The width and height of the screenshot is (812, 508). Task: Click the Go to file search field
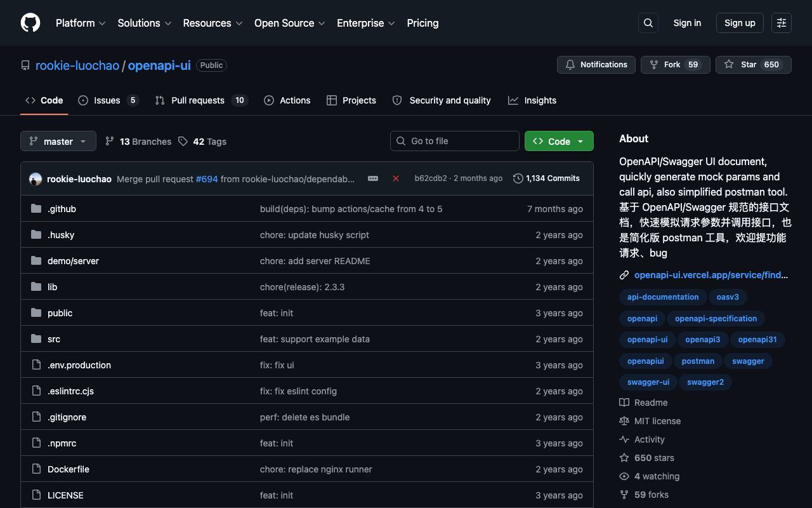455,141
